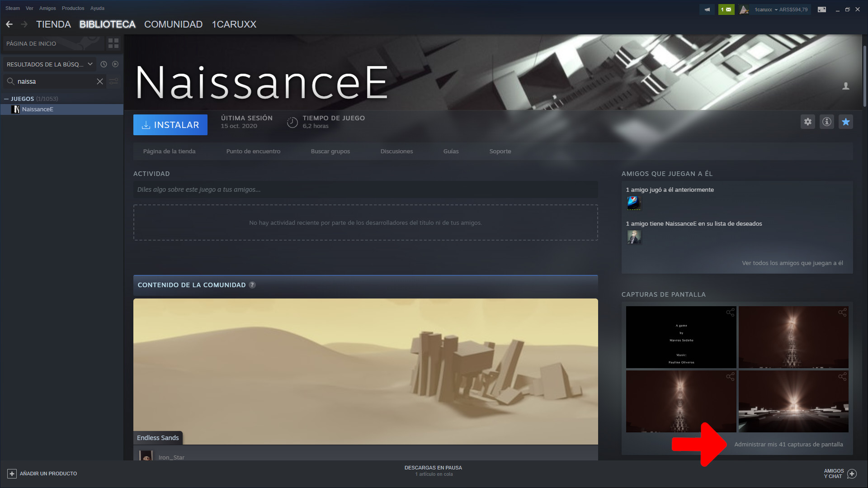The width and height of the screenshot is (868, 488).
Task: Switch to the Tienda tab
Action: (53, 24)
